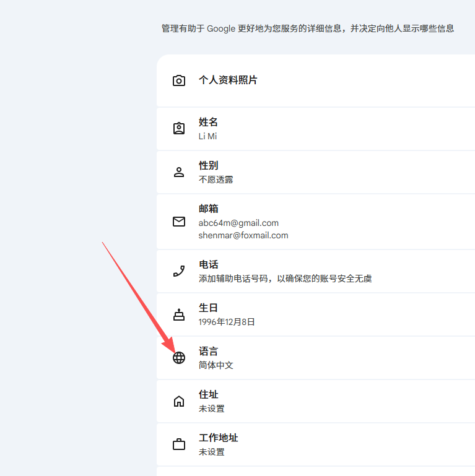The height and width of the screenshot is (476, 475).
Task: Open the 个人资料照片 setting
Action: (228, 80)
